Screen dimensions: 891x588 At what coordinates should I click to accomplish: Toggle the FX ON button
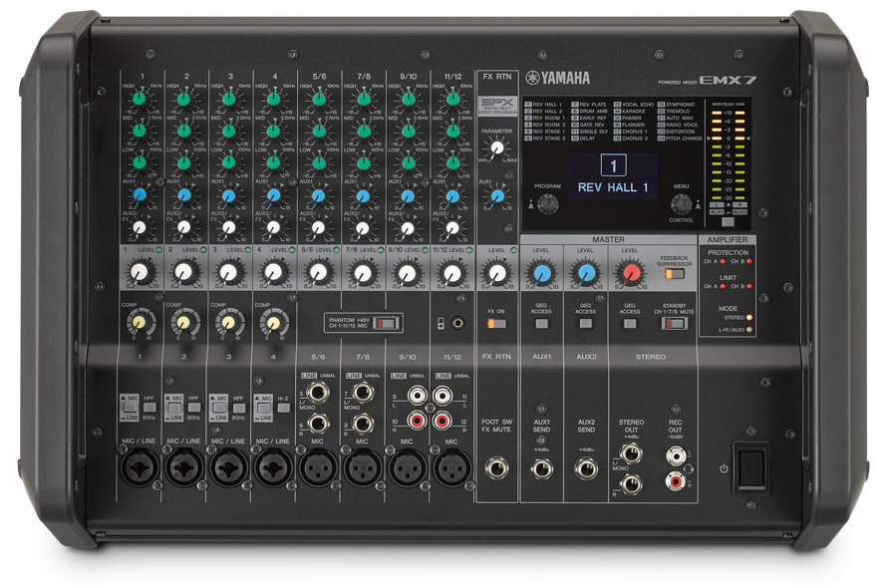[x=496, y=323]
